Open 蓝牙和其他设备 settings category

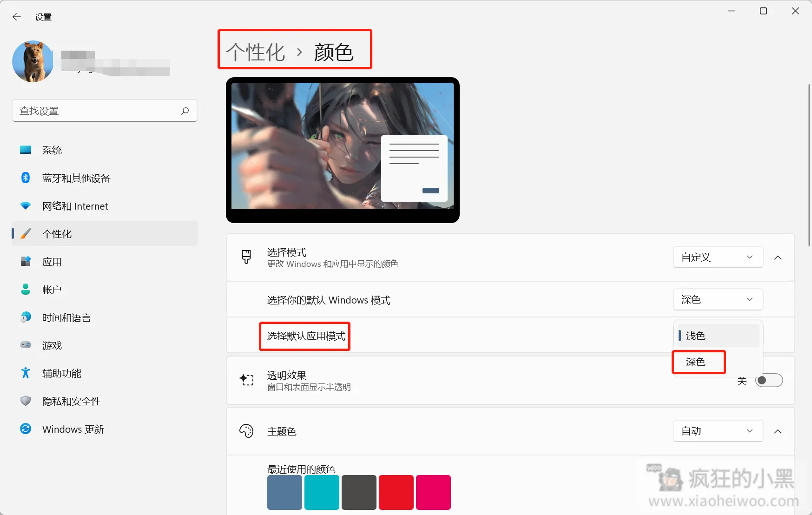105,178
